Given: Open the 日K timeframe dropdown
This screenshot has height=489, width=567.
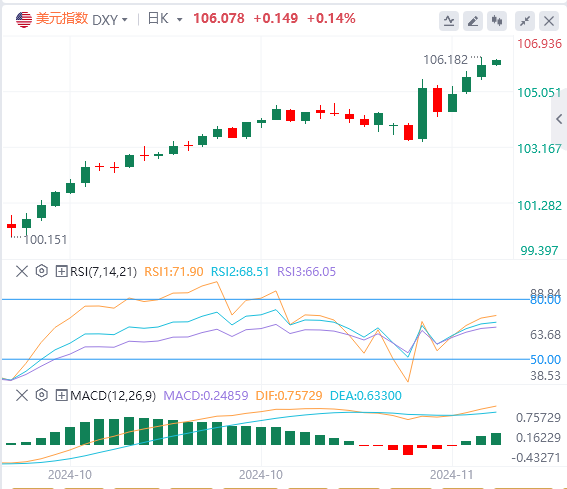Looking at the screenshot, I should pos(165,19).
